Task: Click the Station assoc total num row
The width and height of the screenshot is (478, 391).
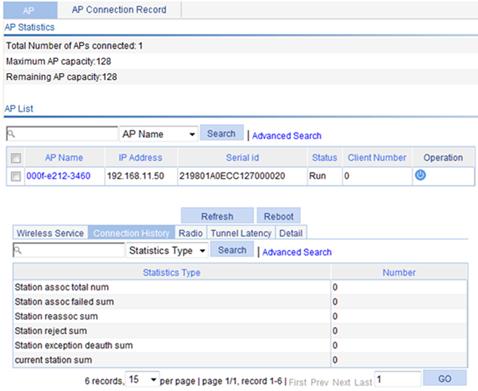Action: [240, 287]
